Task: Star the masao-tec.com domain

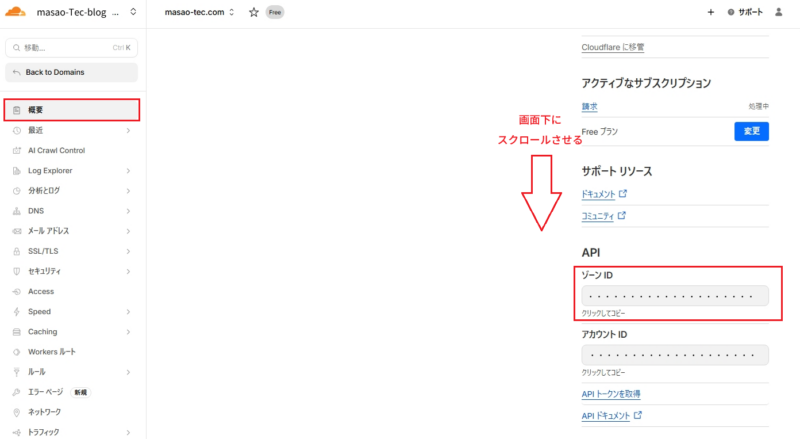Action: click(254, 12)
